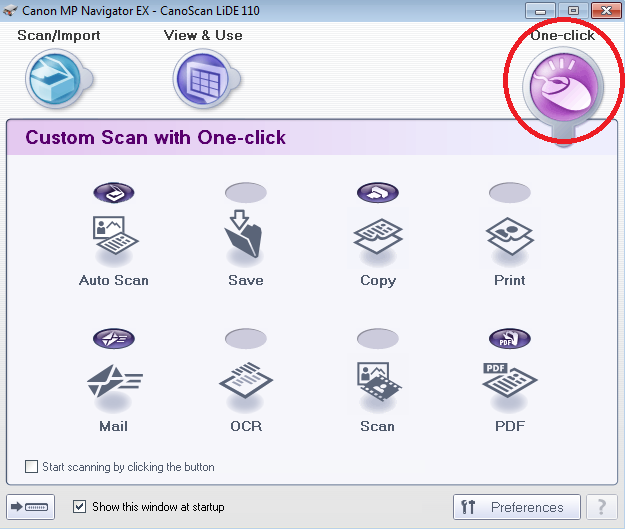Click the PDF text label
Viewport: 625px width, 529px height.
[510, 426]
